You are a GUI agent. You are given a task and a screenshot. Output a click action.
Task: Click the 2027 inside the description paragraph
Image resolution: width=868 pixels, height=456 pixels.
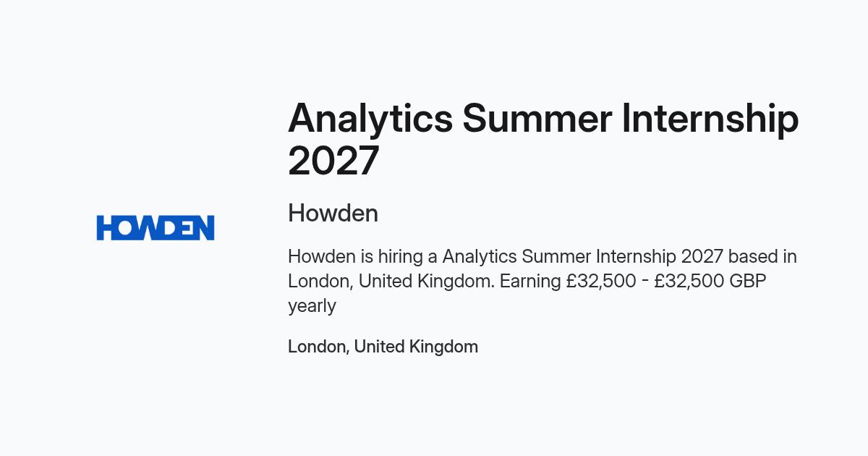point(702,257)
